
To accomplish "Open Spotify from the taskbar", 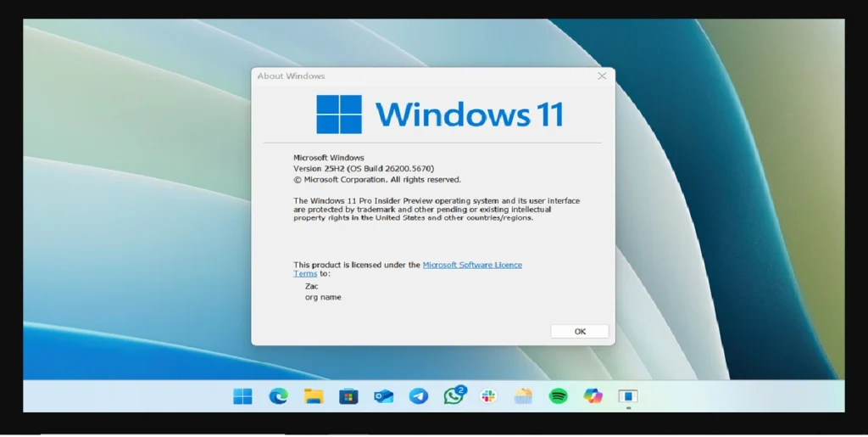I will [x=558, y=396].
